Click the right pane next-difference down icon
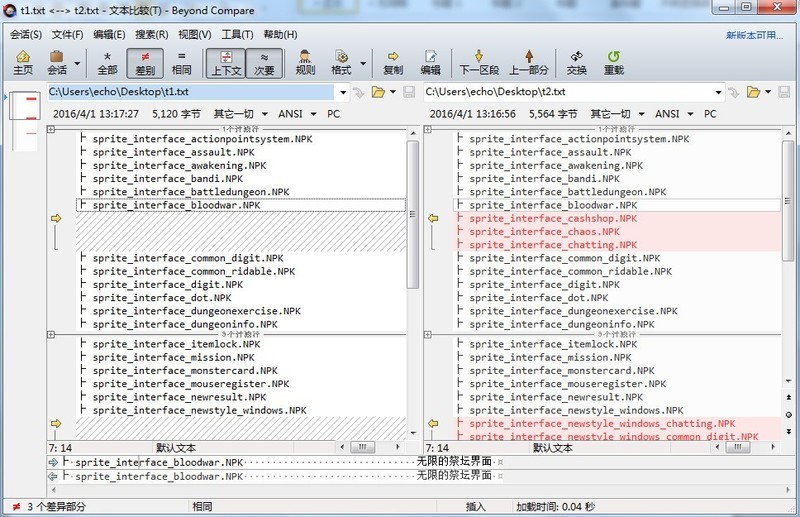800x517 pixels. click(x=789, y=431)
